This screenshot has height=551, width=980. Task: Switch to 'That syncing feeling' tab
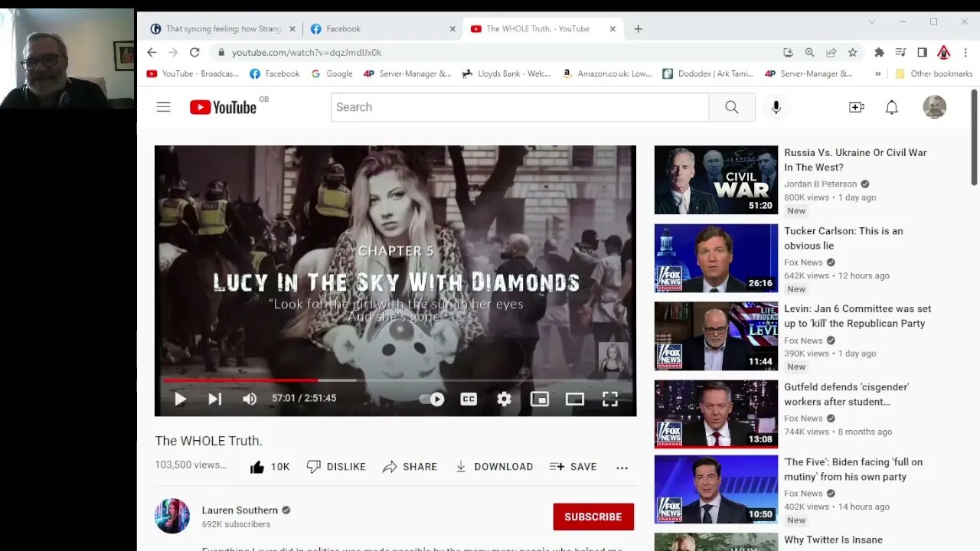click(x=223, y=29)
